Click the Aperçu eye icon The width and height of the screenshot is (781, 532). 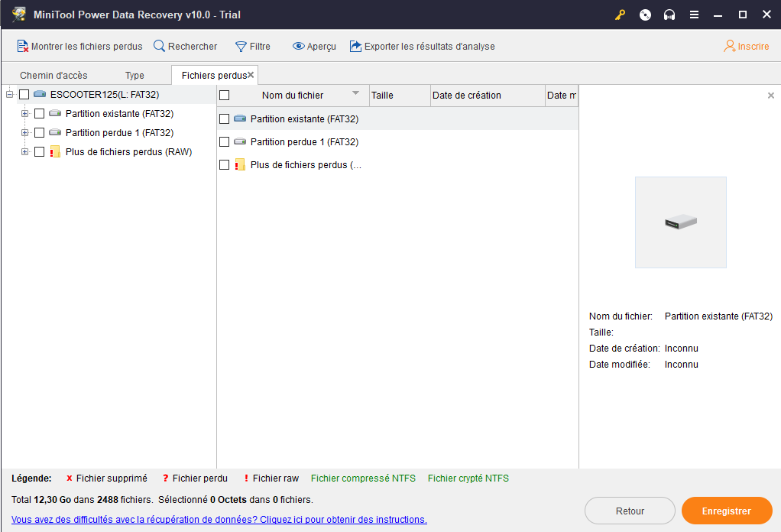pyautogui.click(x=298, y=47)
